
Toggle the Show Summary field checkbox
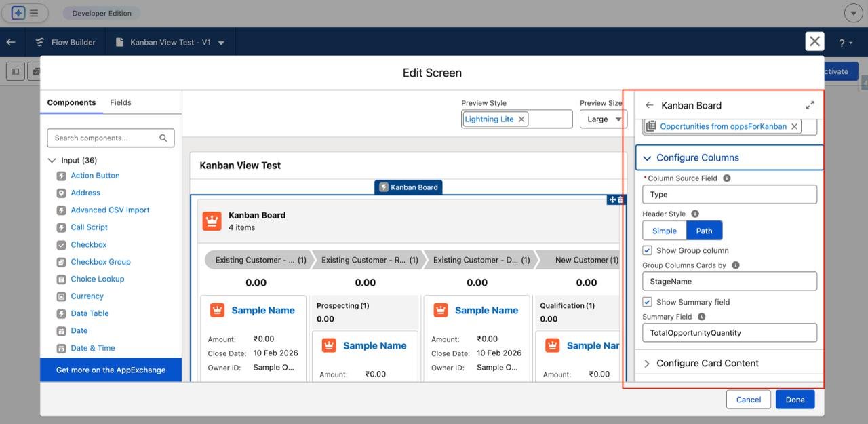647,302
